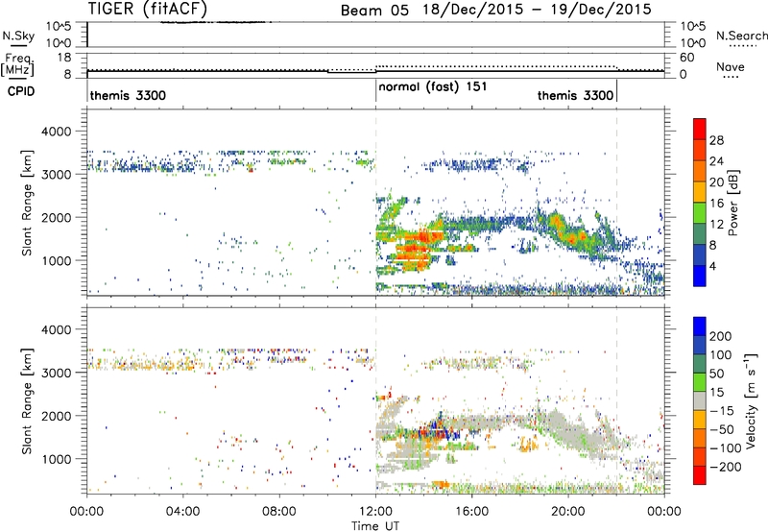The width and height of the screenshot is (768, 532).
Task: Click the '12:00' time tick label
Action: click(x=375, y=512)
